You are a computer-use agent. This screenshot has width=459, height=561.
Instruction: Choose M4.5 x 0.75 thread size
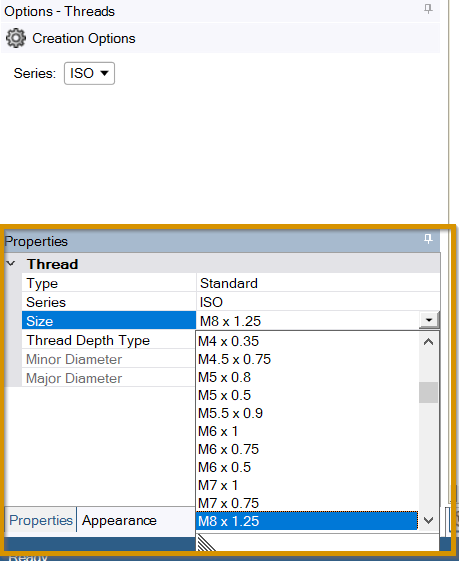click(308, 359)
